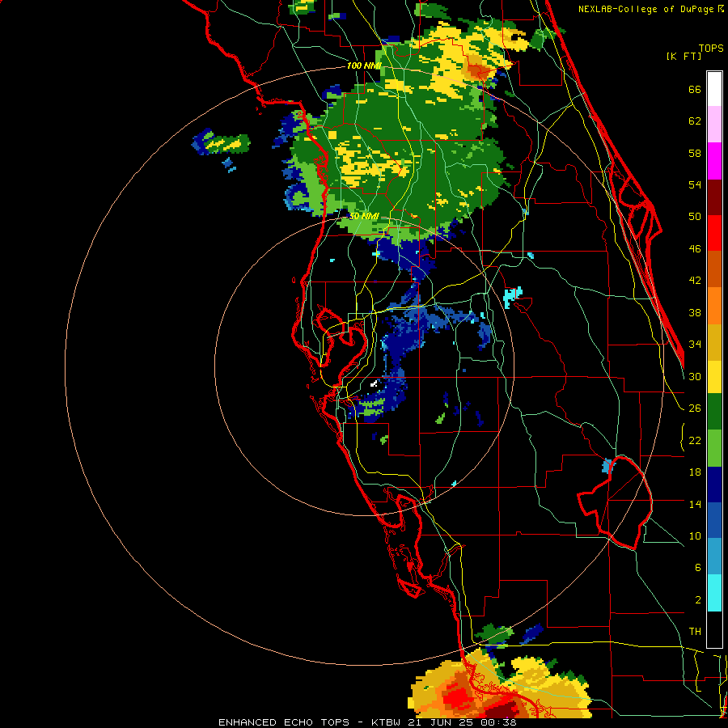Select the 14 scale label
The height and width of the screenshot is (728, 728).
[x=695, y=504]
